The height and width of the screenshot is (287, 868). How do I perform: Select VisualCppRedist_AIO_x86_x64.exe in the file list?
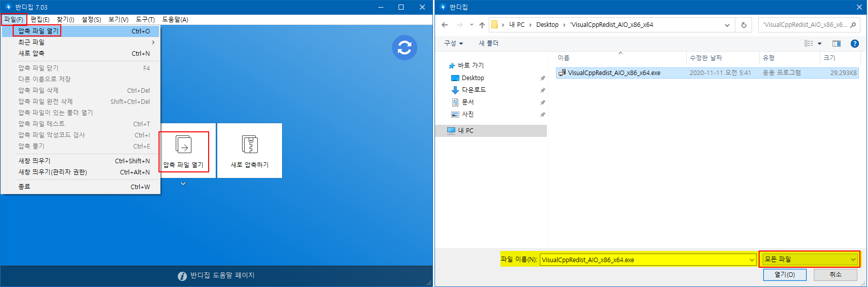pyautogui.click(x=707, y=73)
